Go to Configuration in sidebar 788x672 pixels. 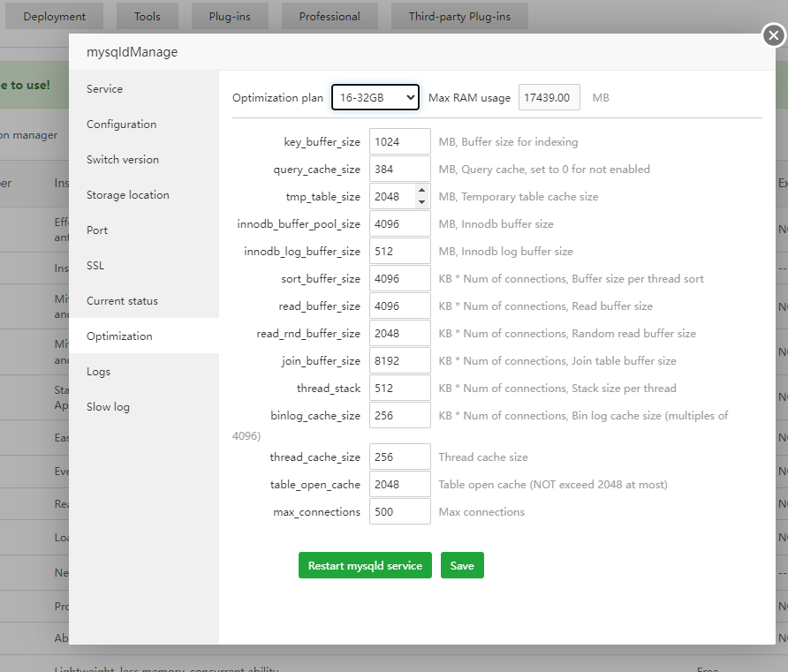pyautogui.click(x=121, y=125)
